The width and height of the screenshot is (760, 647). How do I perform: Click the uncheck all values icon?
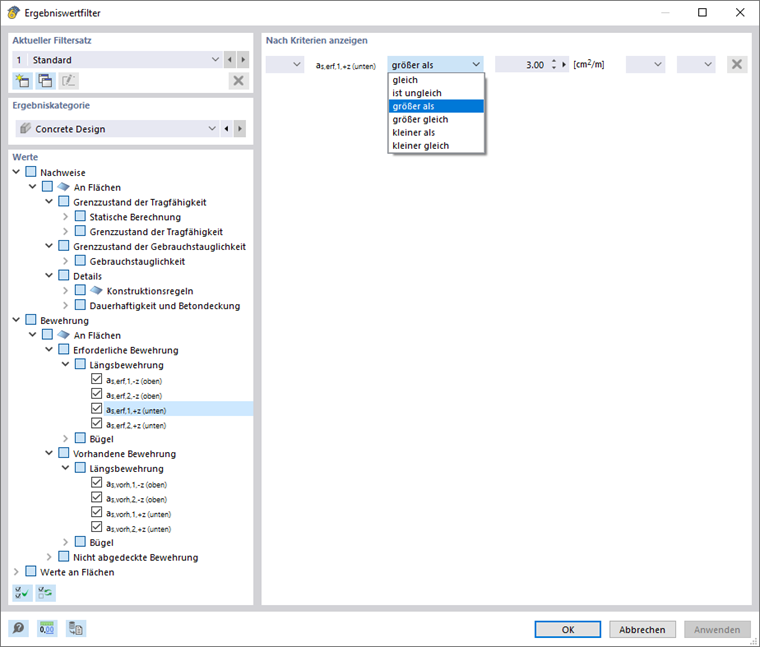pyautogui.click(x=46, y=592)
